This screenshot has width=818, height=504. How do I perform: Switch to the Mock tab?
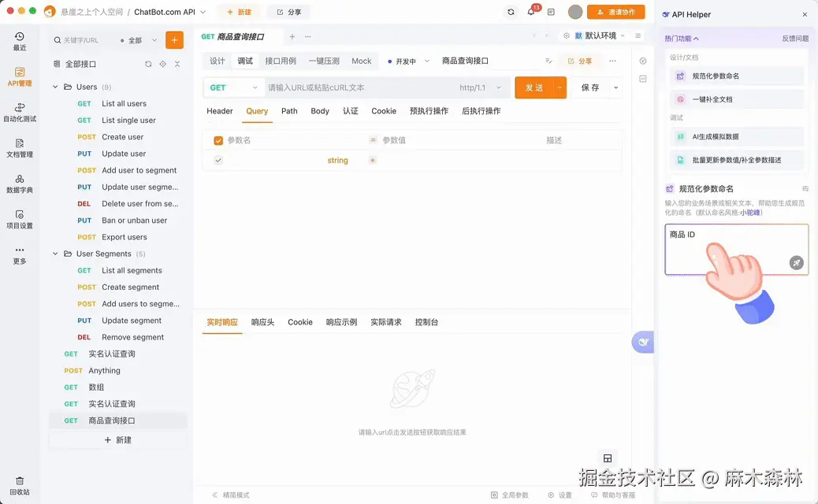click(362, 61)
